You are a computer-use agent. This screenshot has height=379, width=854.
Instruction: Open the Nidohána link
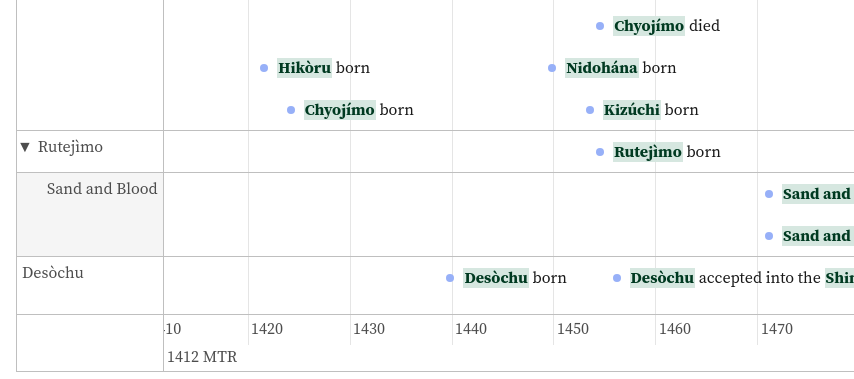pos(602,68)
